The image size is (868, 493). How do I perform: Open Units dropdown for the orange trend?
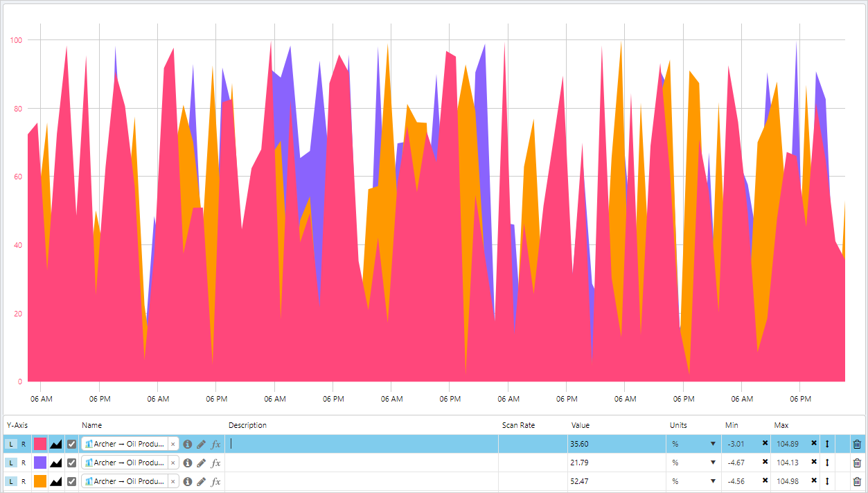pos(712,481)
